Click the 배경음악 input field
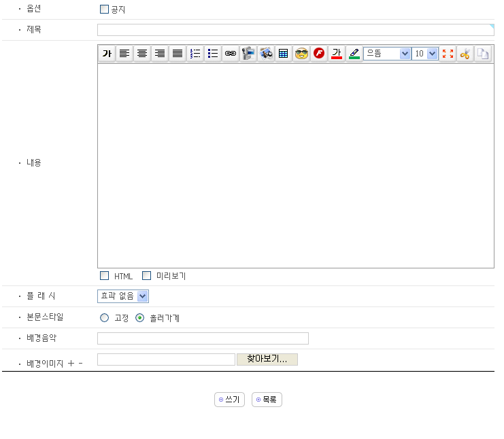 tap(203, 338)
